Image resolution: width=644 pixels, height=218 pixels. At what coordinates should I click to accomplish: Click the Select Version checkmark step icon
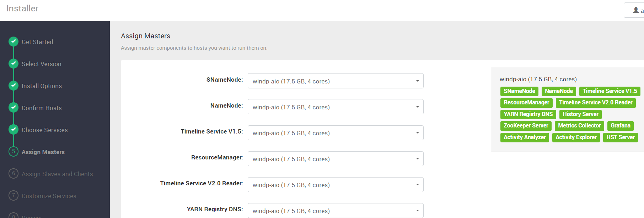[14, 64]
